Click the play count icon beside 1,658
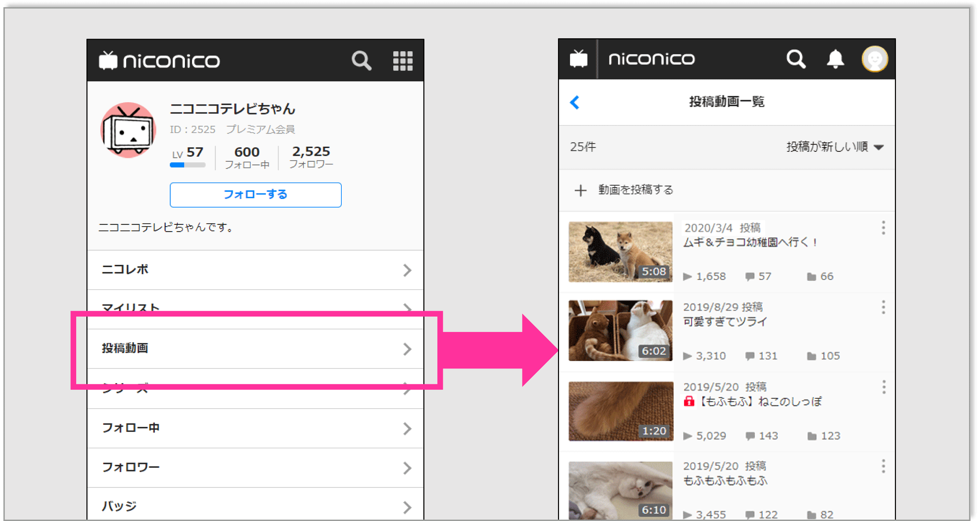The width and height of the screenshot is (980, 521). (687, 276)
